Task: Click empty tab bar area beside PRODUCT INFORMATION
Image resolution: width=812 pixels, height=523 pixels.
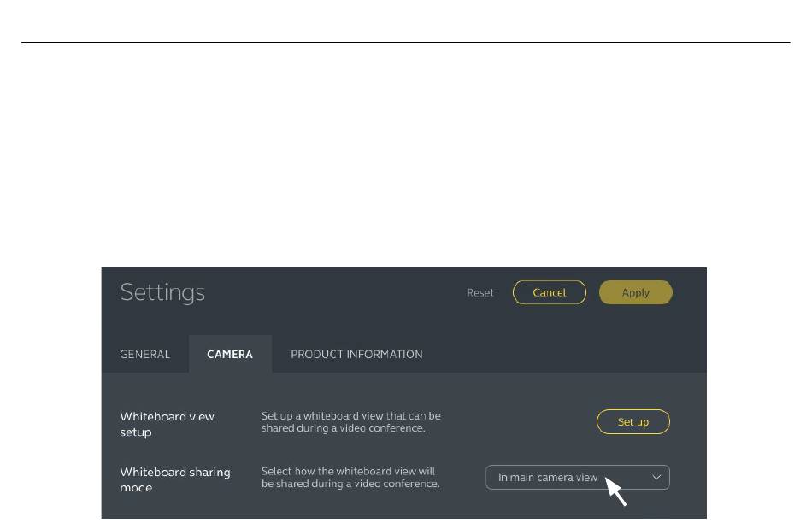Action: [564, 354]
